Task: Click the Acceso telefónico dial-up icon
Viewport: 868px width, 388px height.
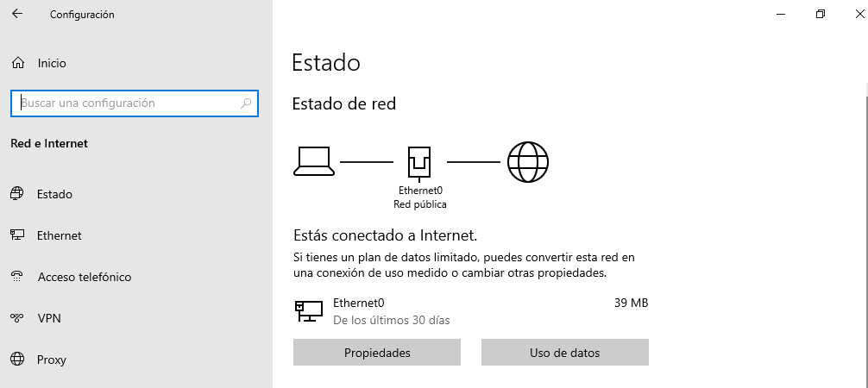Action: tap(17, 277)
